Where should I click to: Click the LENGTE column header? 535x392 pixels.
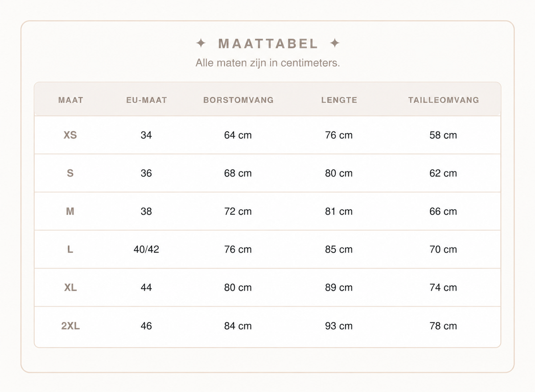[339, 100]
